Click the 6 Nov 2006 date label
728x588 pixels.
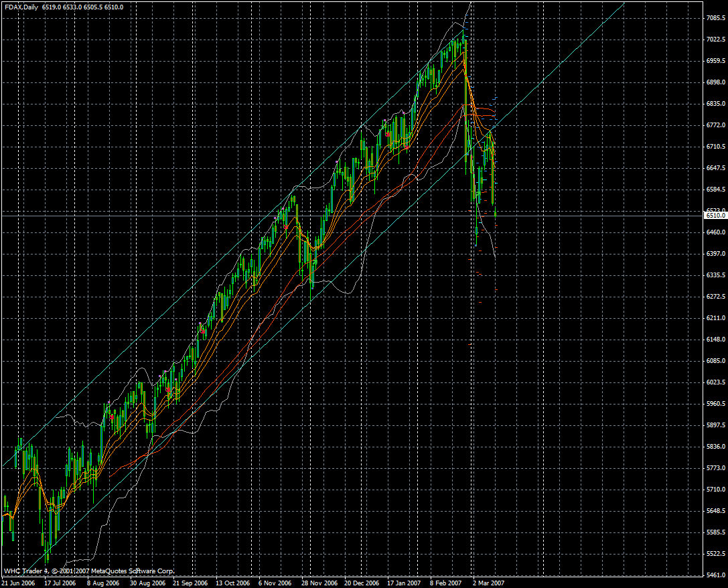click(275, 583)
